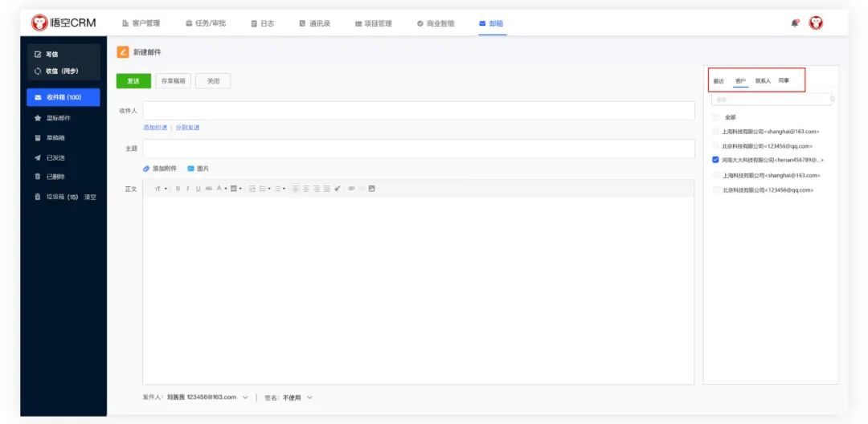
Task: Switch to the 最近 contacts tab
Action: [719, 81]
